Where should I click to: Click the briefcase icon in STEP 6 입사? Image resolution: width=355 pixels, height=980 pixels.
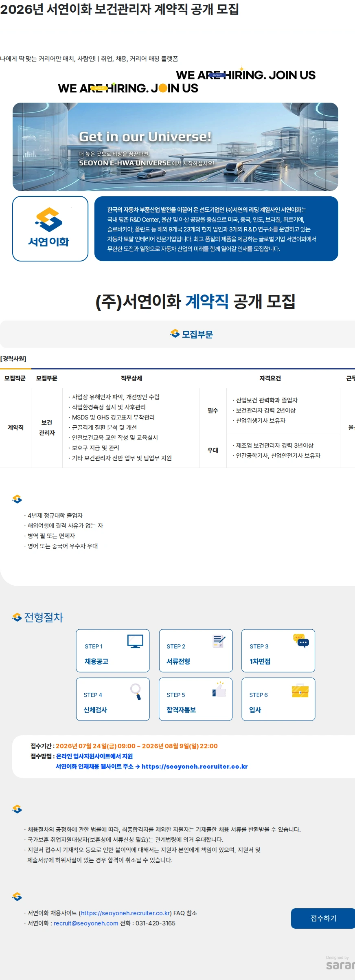pyautogui.click(x=300, y=690)
